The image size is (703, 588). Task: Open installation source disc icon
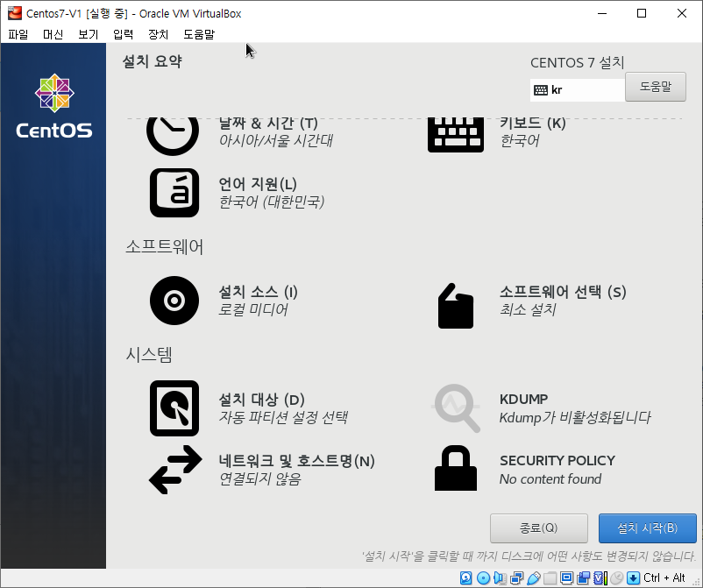(x=174, y=301)
